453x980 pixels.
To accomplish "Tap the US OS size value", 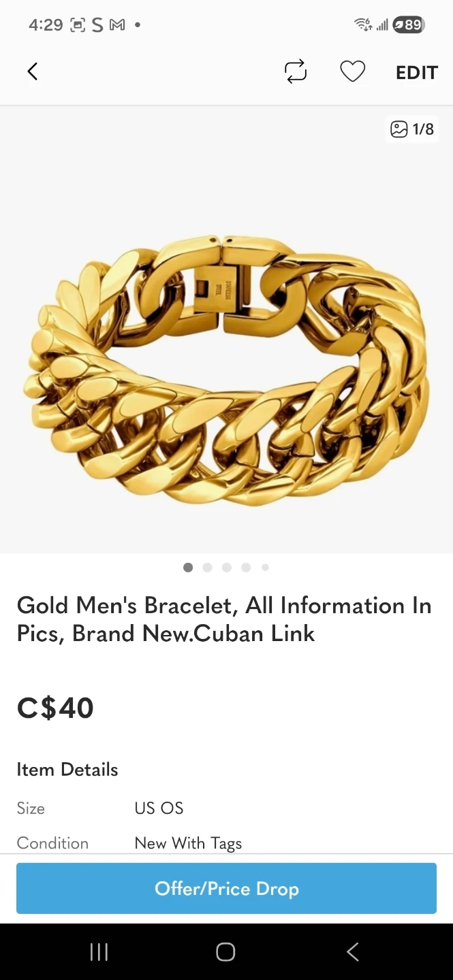I will 159,808.
